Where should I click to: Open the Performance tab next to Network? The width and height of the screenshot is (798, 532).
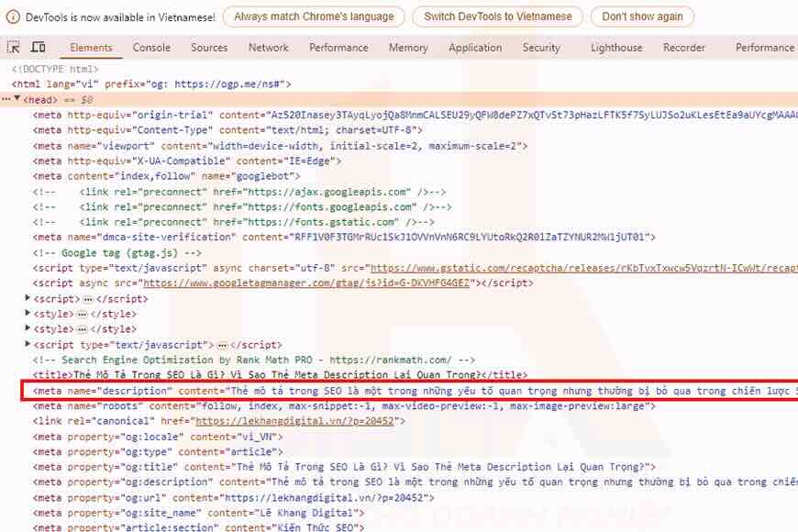click(x=338, y=48)
